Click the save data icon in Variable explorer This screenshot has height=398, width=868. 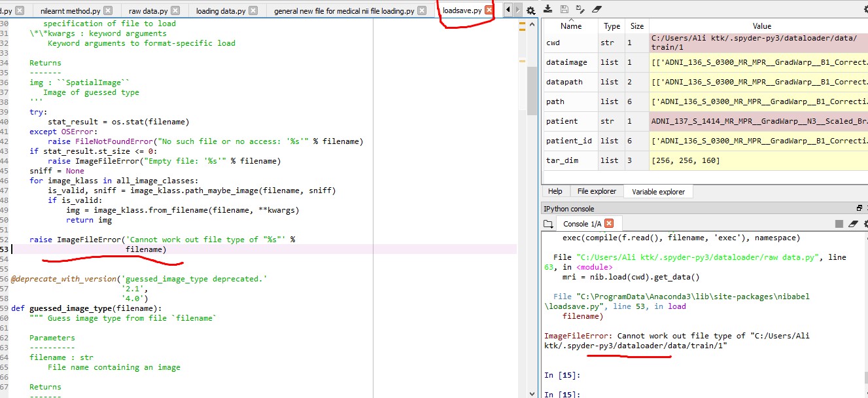pos(564,9)
